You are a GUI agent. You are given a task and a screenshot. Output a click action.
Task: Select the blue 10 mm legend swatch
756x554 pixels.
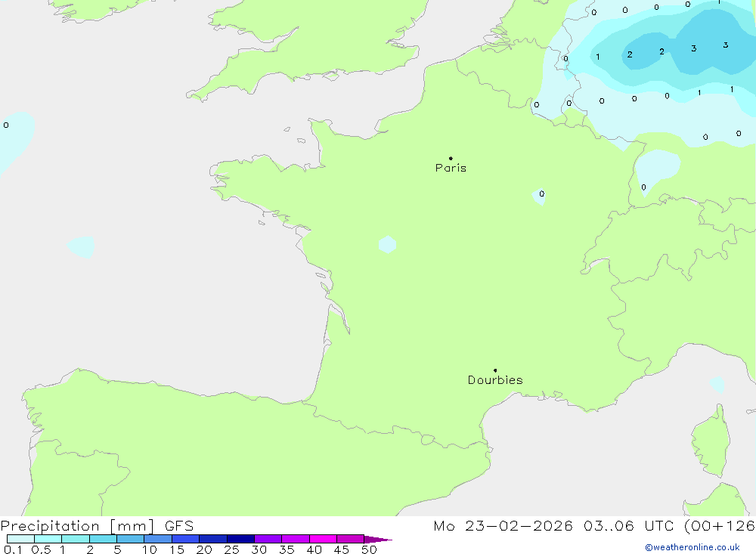(x=158, y=539)
